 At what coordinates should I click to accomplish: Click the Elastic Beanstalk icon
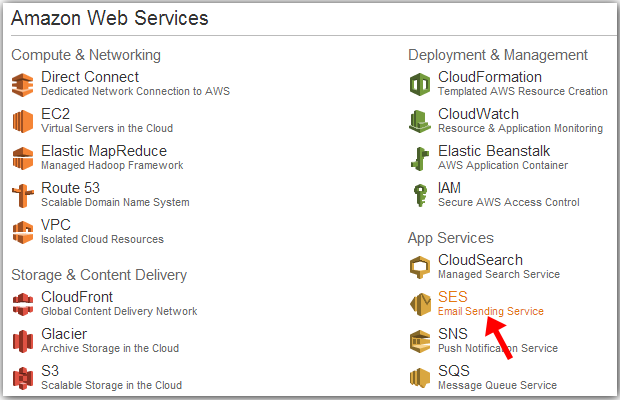pos(420,158)
